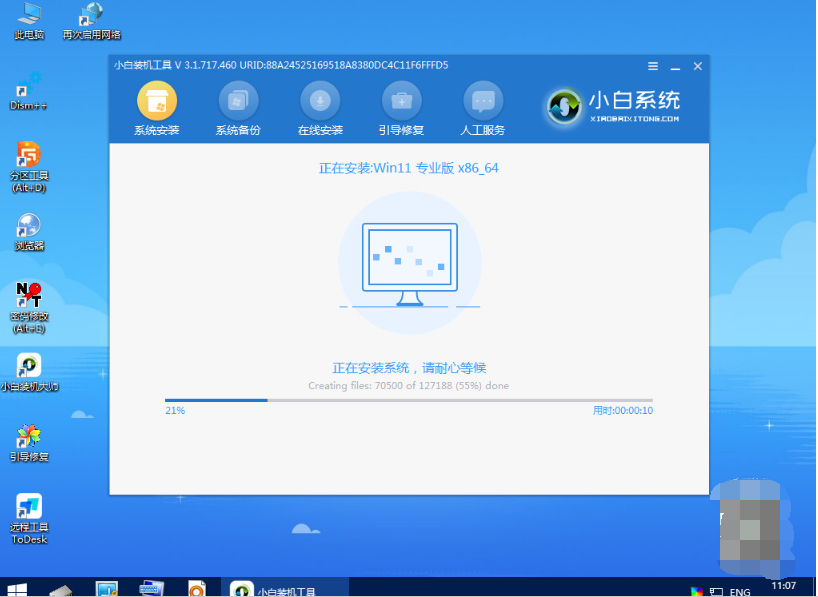Switch to 在线安装 (Online Install)
This screenshot has height=597, width=818.
pyautogui.click(x=319, y=107)
